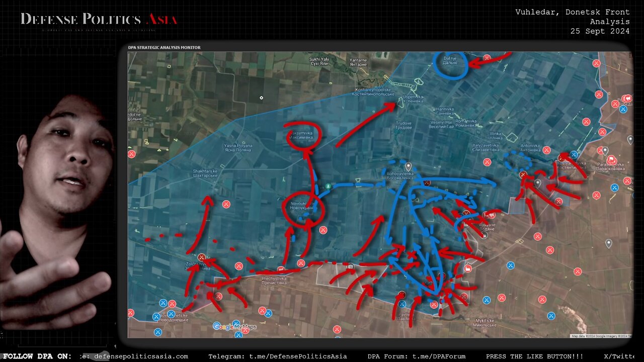Select the Yasna Polyana place label
The height and width of the screenshot is (362, 644).
pos(238,148)
